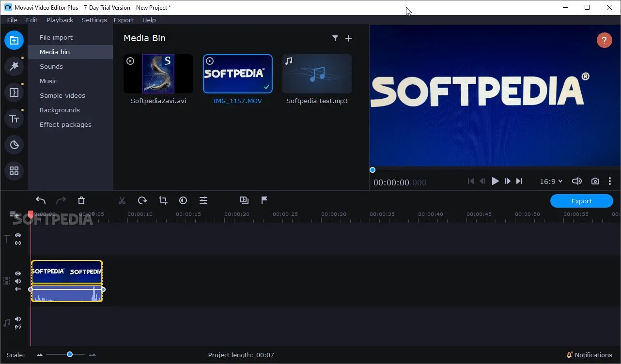Hide the title track with eye icon
621x364 pixels.
pyautogui.click(x=18, y=235)
